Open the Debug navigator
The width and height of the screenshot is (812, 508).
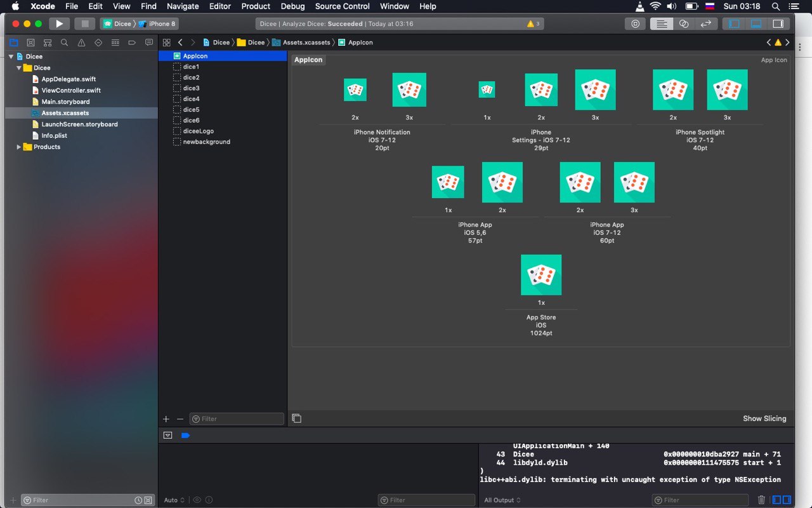click(115, 43)
